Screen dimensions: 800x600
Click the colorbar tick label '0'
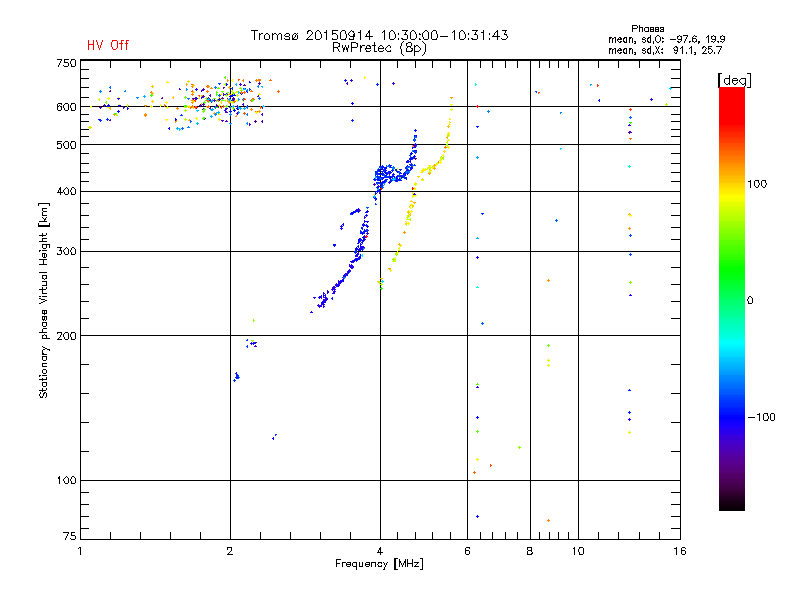(x=749, y=301)
